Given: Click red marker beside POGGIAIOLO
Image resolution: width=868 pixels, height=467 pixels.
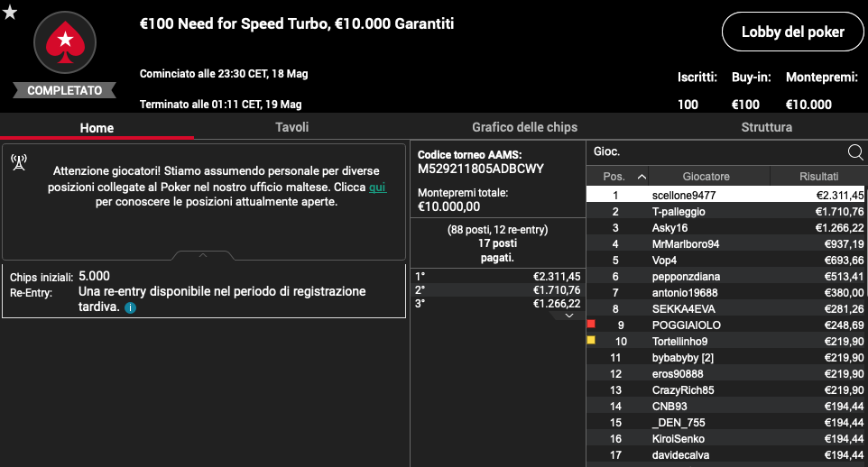Looking at the screenshot, I should click(591, 324).
